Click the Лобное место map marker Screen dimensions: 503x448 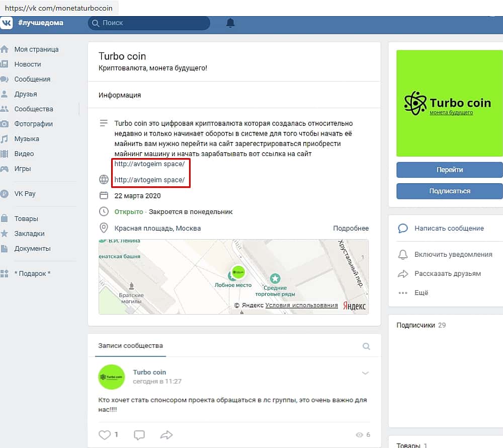[x=237, y=273]
